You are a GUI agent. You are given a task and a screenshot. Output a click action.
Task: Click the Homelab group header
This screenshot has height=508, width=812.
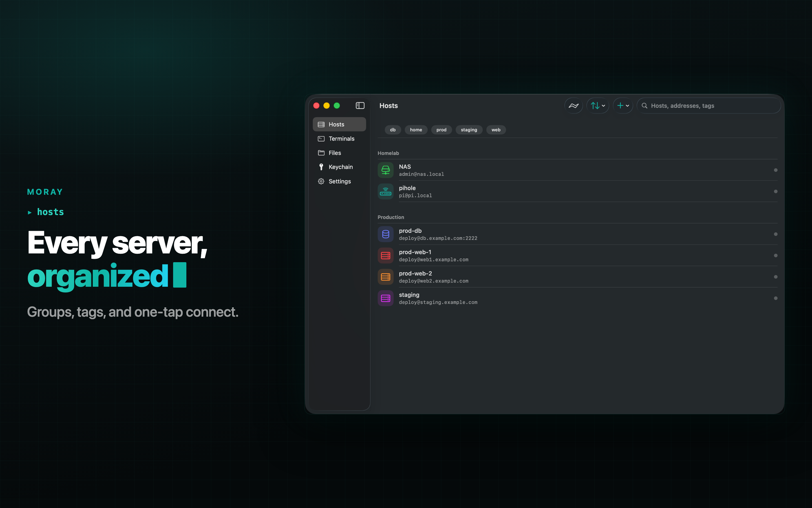388,153
